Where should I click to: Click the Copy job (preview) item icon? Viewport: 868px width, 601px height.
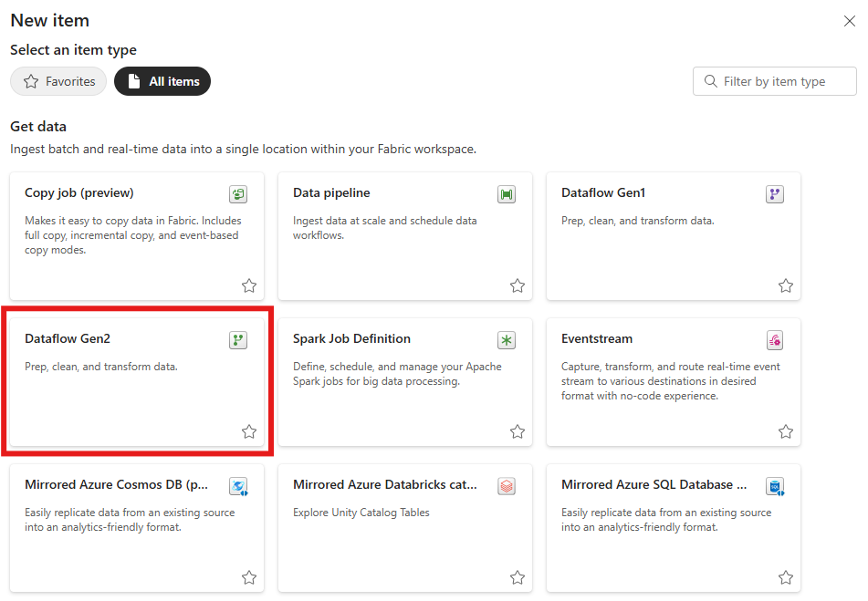pos(238,194)
